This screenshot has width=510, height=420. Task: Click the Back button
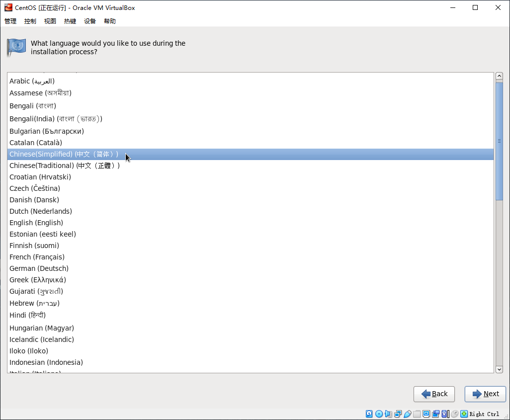pos(434,394)
